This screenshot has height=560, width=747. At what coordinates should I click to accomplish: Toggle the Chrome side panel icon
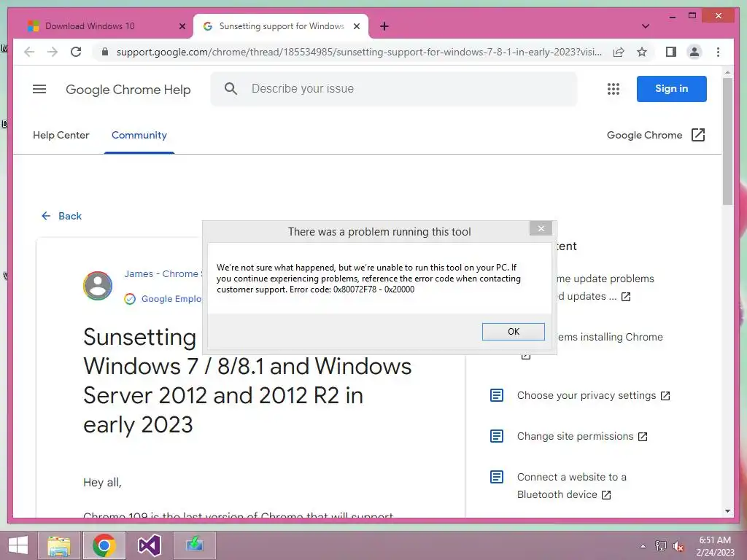coord(671,52)
